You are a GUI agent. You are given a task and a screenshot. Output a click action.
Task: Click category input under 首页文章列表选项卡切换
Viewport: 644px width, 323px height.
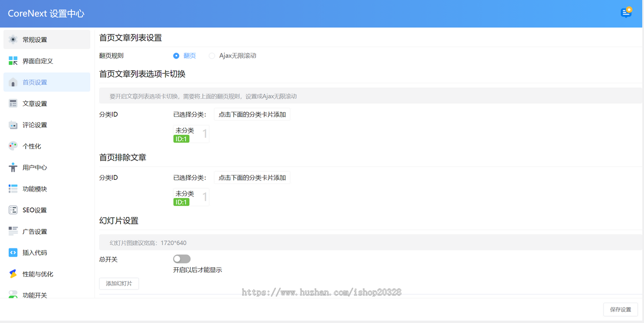(252, 114)
